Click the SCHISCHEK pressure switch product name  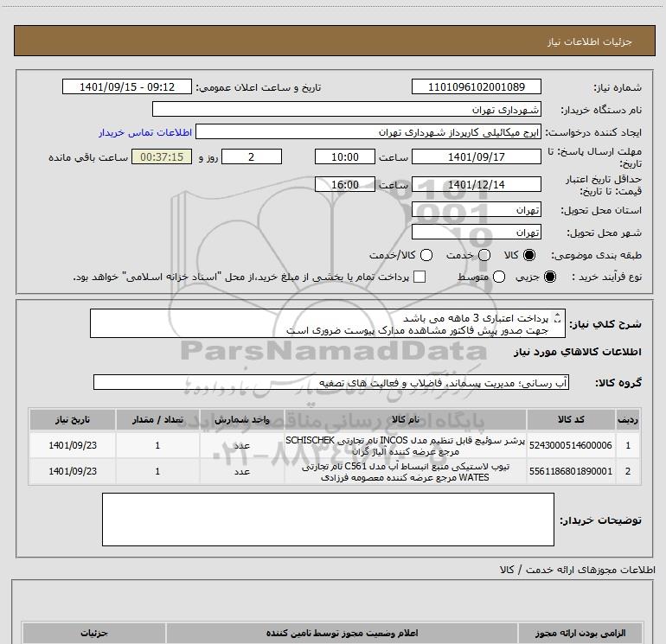click(405, 446)
